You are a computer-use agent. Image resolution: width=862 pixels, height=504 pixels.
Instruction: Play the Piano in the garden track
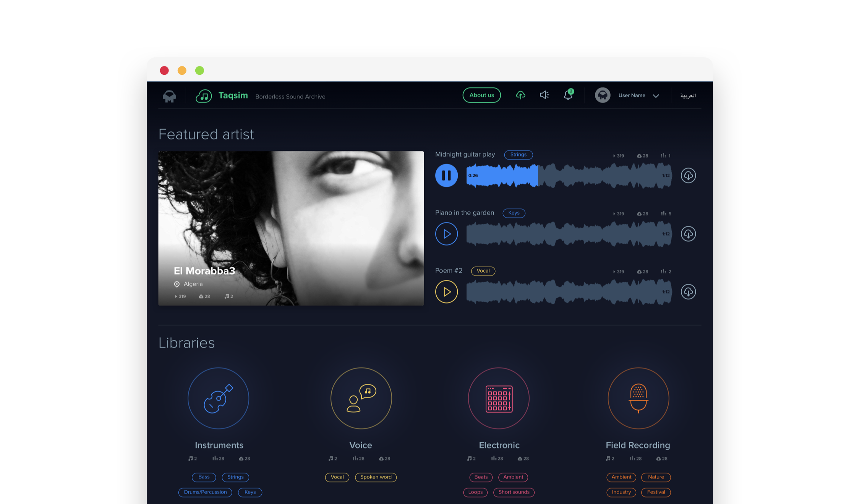click(x=446, y=234)
